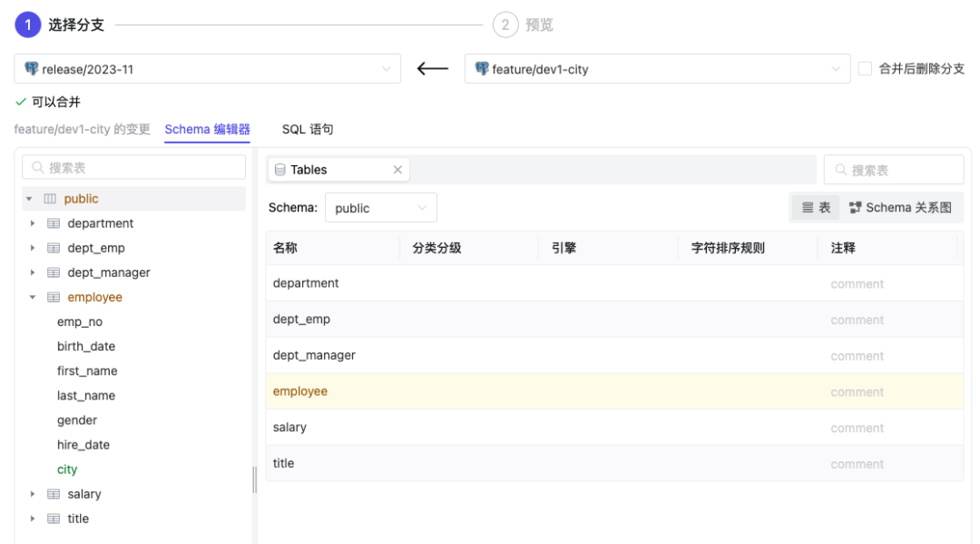Click comment field of employee row
The image size is (980, 544).
pyautogui.click(x=857, y=392)
